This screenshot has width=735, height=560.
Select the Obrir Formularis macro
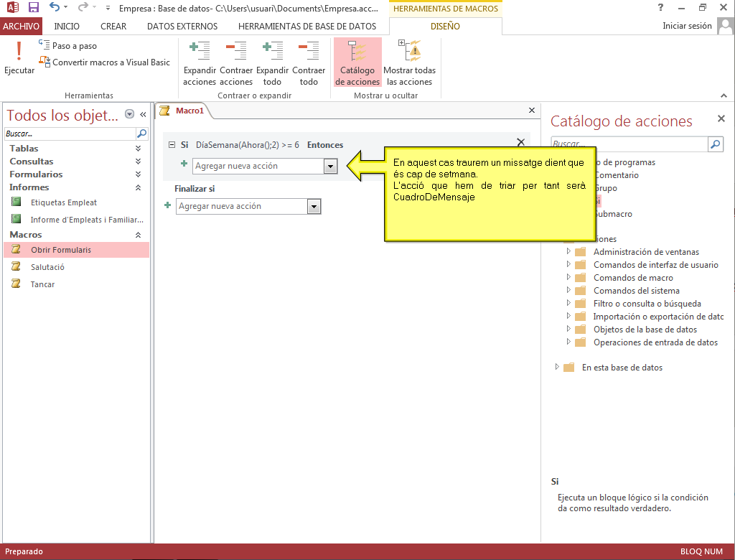76,250
